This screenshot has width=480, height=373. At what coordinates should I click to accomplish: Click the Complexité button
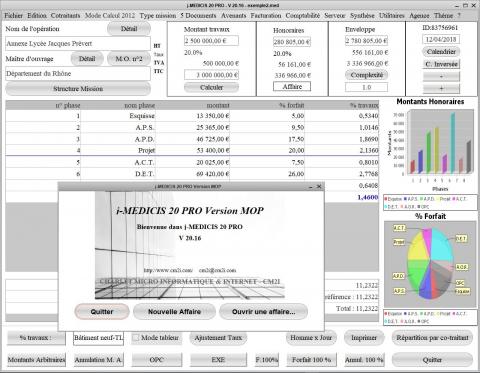(x=366, y=75)
